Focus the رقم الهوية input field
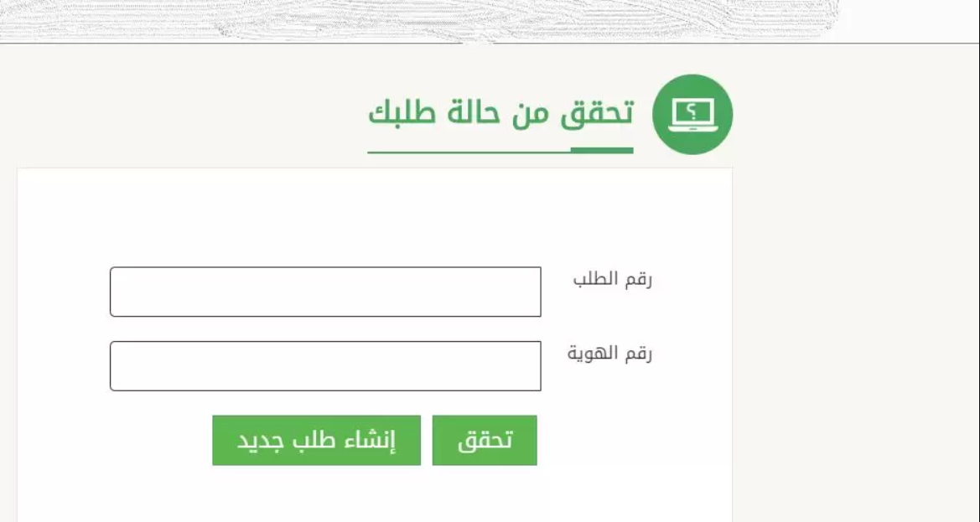Screen dimensions: 980x522 coord(325,365)
